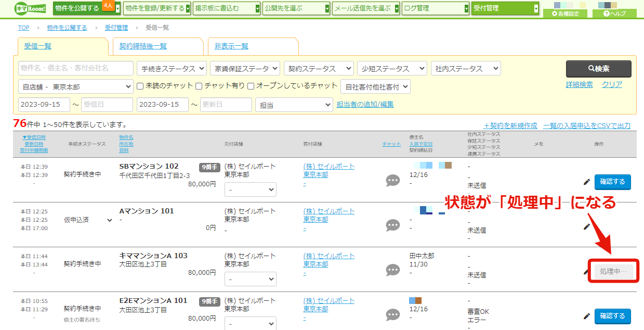
Task: Click 担当者の追加/編集 link
Action: [x=365, y=105]
